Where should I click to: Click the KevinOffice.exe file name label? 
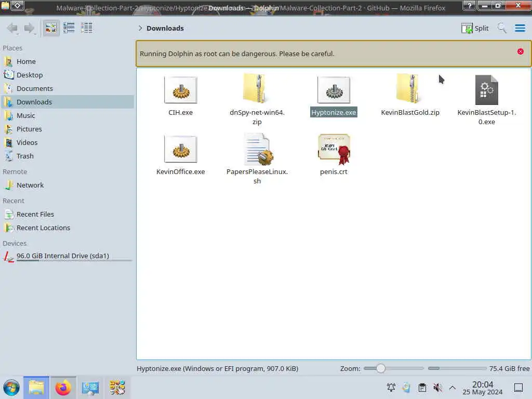click(180, 171)
